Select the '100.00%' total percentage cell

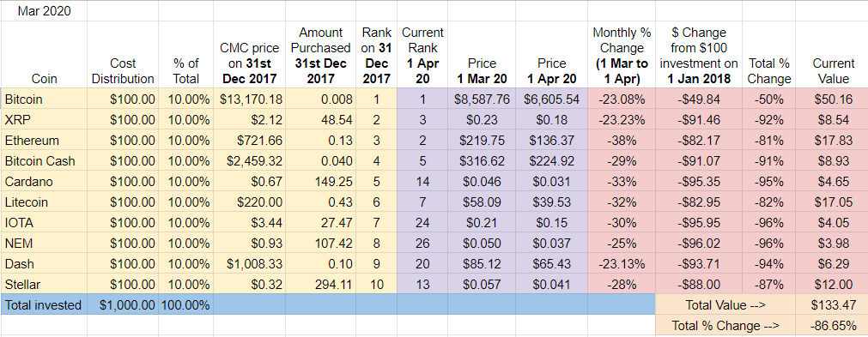pos(185,305)
